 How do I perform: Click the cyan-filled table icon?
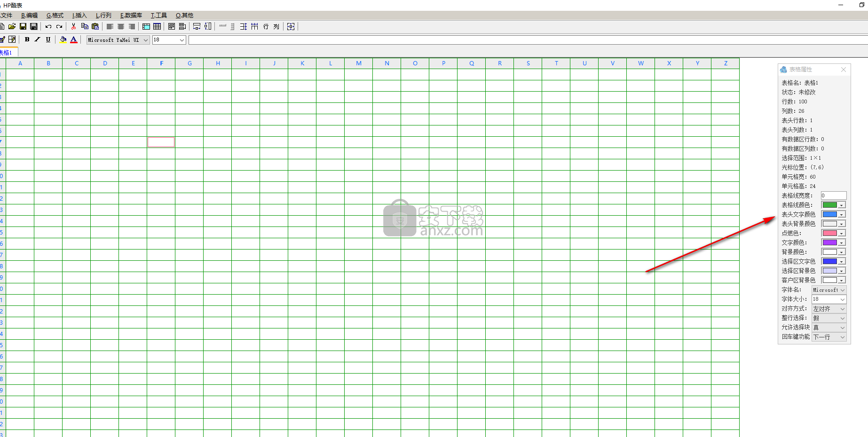146,26
